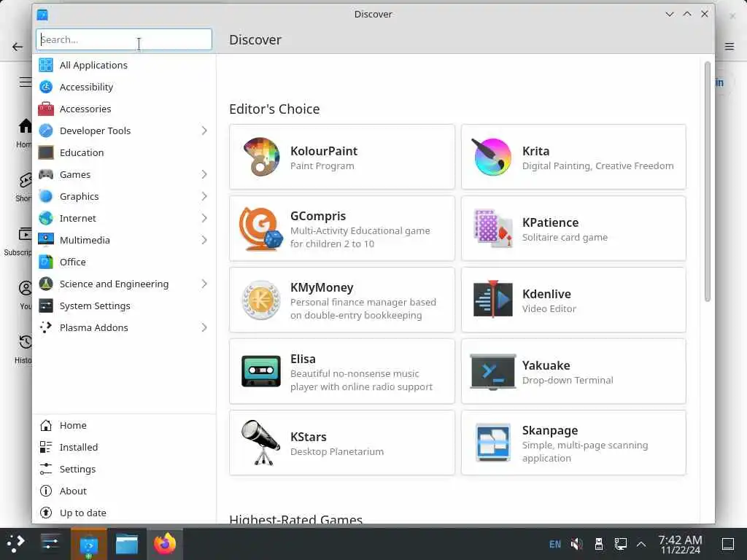Expand the Internet category chevron

tap(204, 218)
